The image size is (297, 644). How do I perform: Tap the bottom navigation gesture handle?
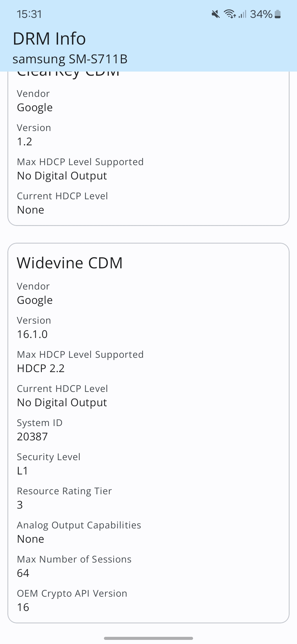tap(148, 638)
